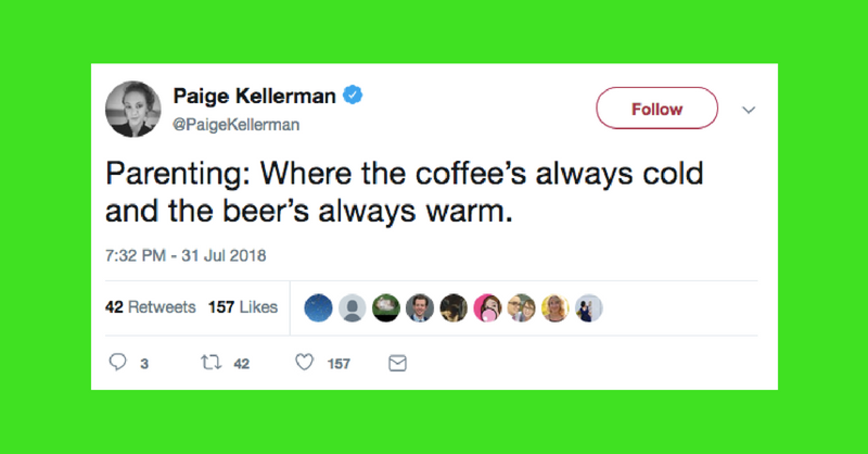Image resolution: width=868 pixels, height=454 pixels.
Task: Click the last liker avatar in the row
Action: click(589, 308)
